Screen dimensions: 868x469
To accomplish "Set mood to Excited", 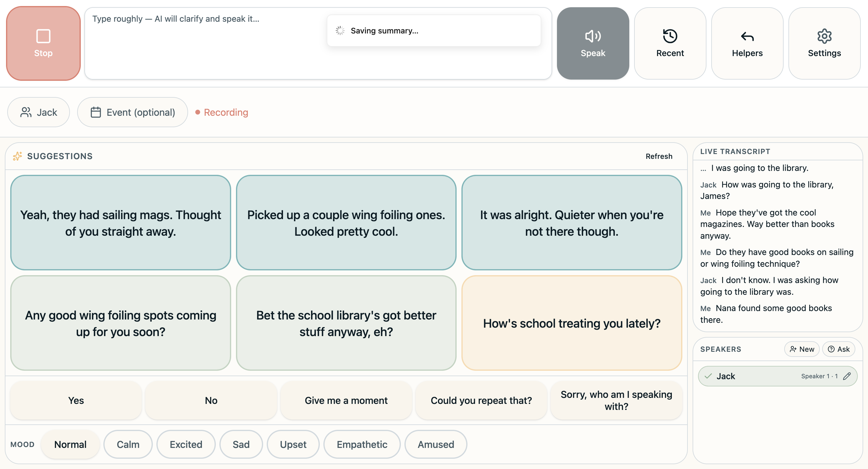I will [186, 444].
